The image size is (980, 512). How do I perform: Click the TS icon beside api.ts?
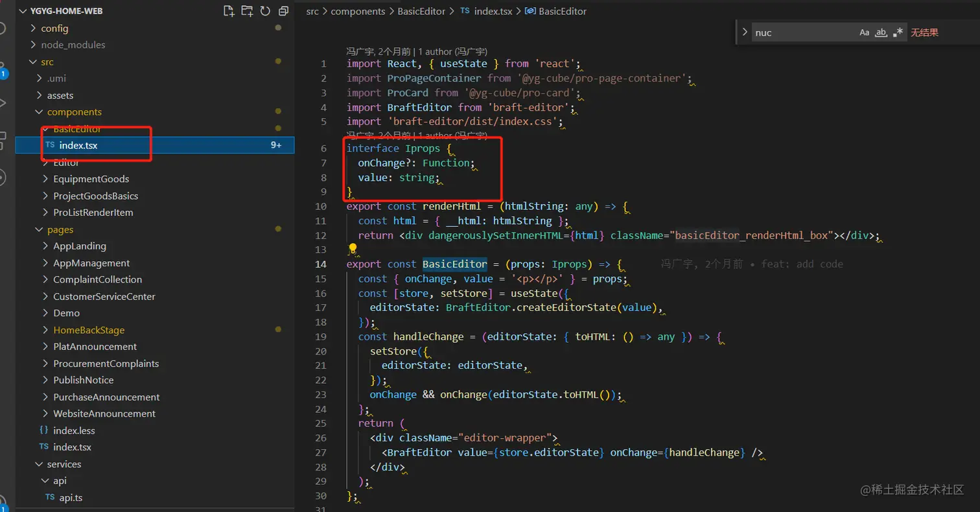point(50,498)
